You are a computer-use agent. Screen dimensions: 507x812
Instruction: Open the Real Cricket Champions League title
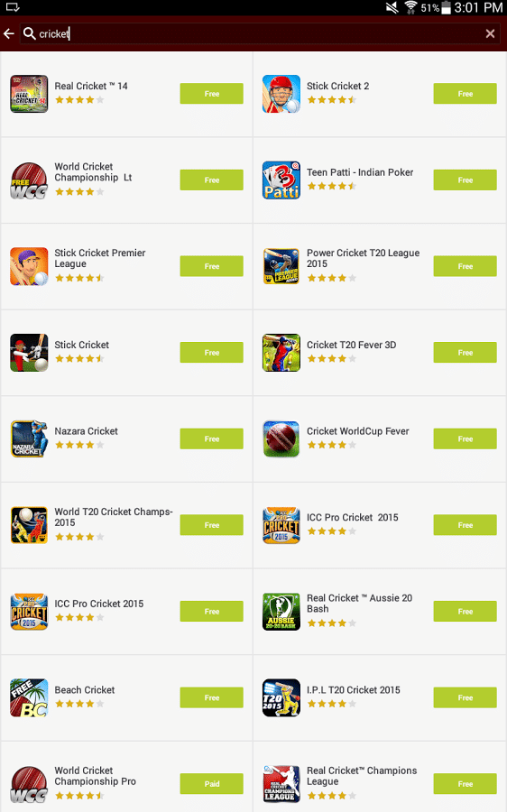coord(362,776)
